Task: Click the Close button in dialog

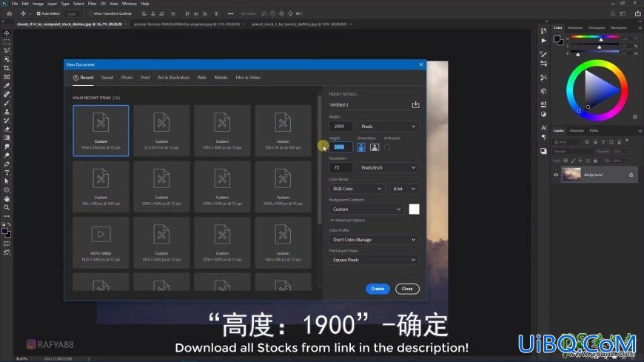Action: pos(407,289)
